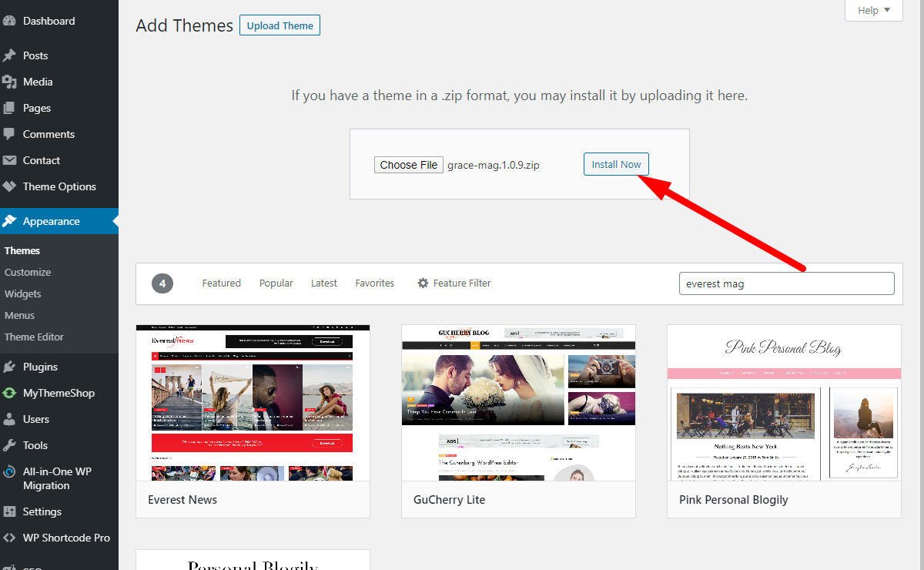Click the Theme Options diamond icon
924x570 pixels.
[x=9, y=186]
